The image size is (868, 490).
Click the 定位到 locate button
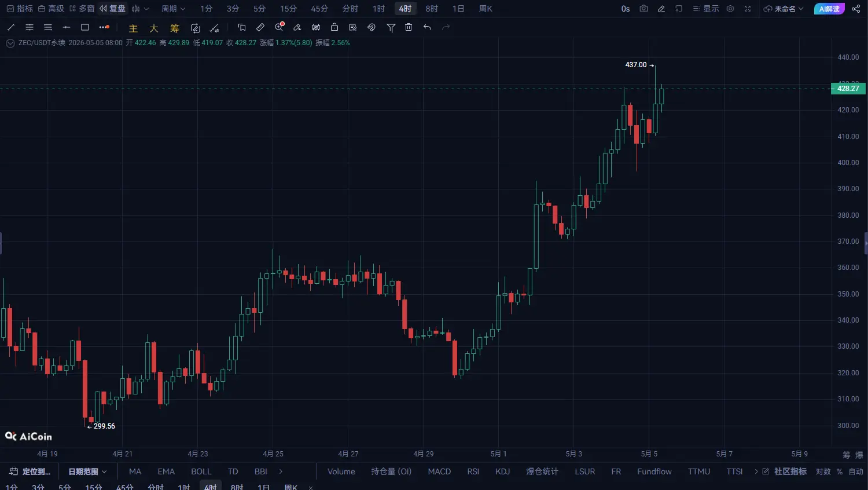click(30, 471)
